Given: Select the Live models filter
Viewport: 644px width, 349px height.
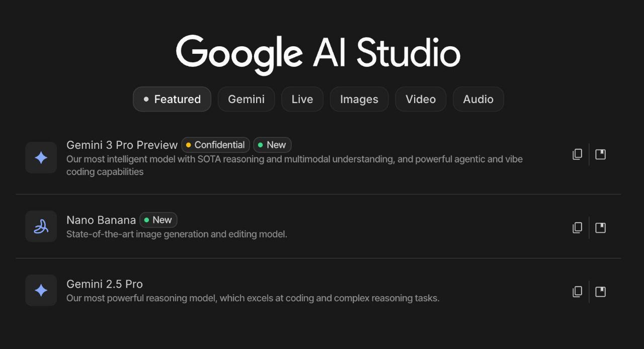Looking at the screenshot, I should tap(302, 99).
